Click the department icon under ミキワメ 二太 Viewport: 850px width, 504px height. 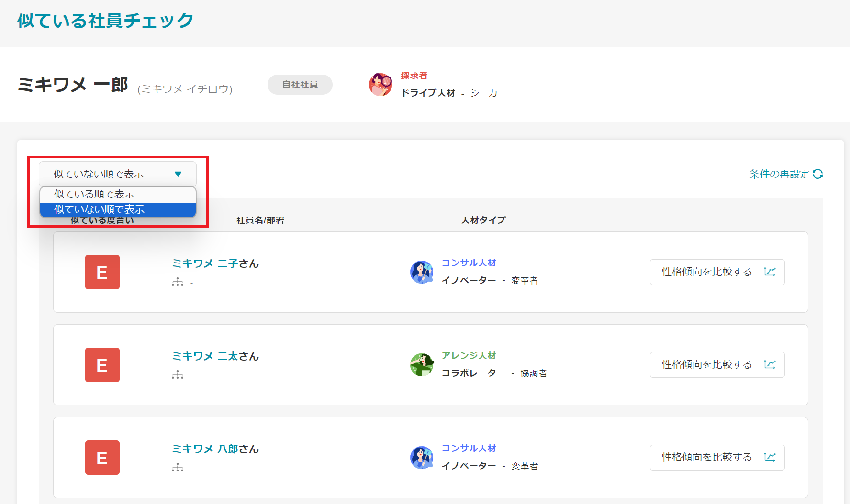[178, 376]
